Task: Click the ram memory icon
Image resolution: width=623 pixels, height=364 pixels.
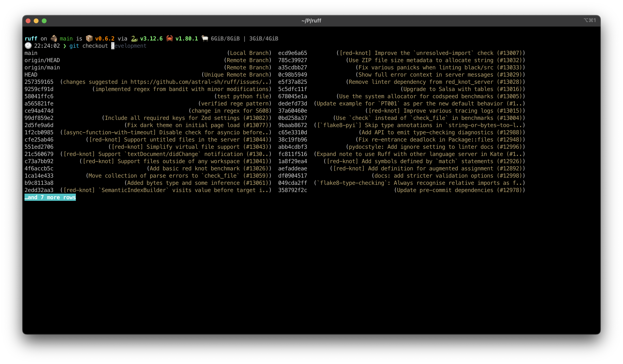Action: click(x=205, y=38)
